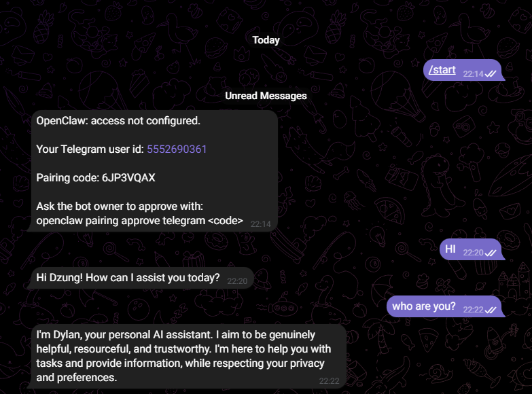This screenshot has width=532, height=394.
Task: Click read checkmarks on the /start message
Action: pos(491,73)
